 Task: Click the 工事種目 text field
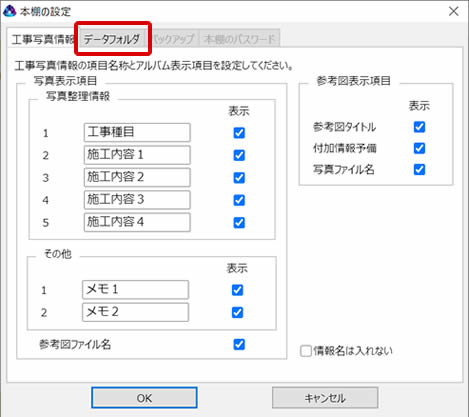coord(137,132)
